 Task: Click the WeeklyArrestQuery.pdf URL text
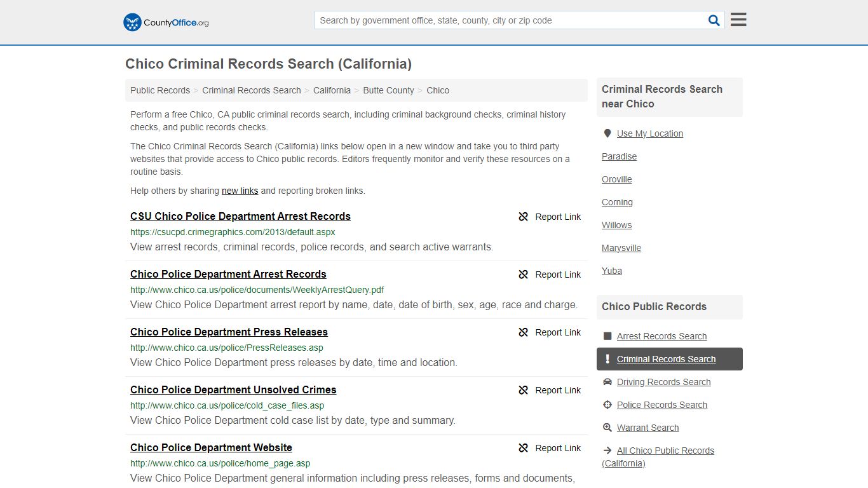click(257, 290)
